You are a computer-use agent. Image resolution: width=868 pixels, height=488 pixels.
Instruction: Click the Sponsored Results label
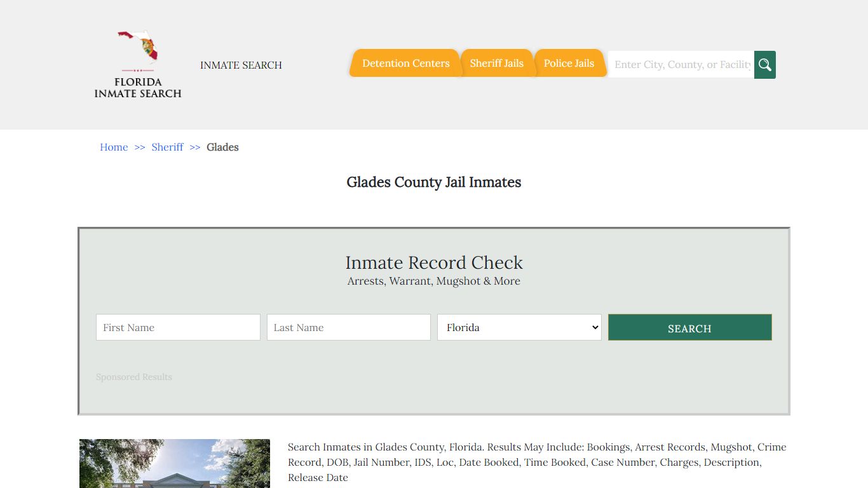pos(134,377)
